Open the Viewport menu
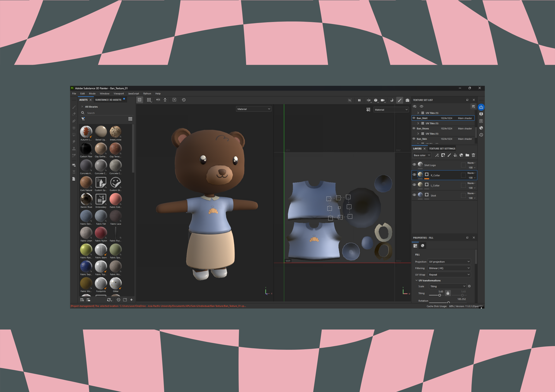This screenshot has height=392, width=555. coord(119,94)
